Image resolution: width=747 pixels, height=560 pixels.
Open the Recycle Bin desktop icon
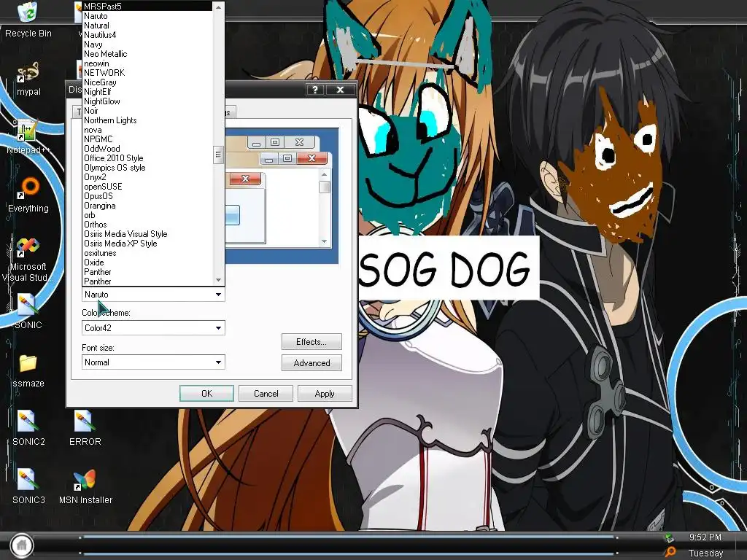tap(28, 19)
